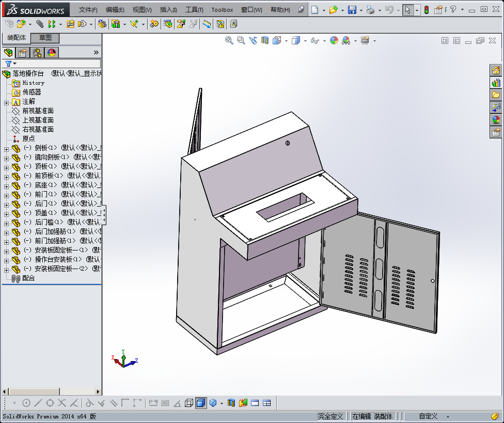Click the 完全定义 status bar text
This screenshot has height=423, width=504.
tap(330, 417)
